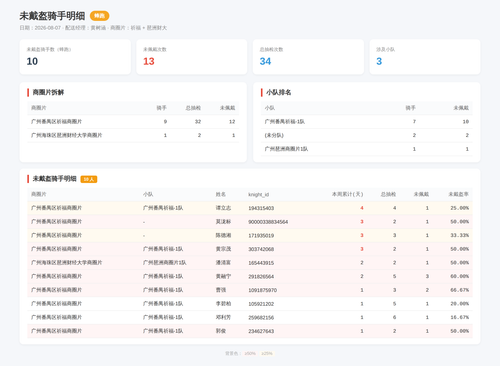Click the 60.00% rate cell
Viewport: 500px width, 366px height.
460,276
